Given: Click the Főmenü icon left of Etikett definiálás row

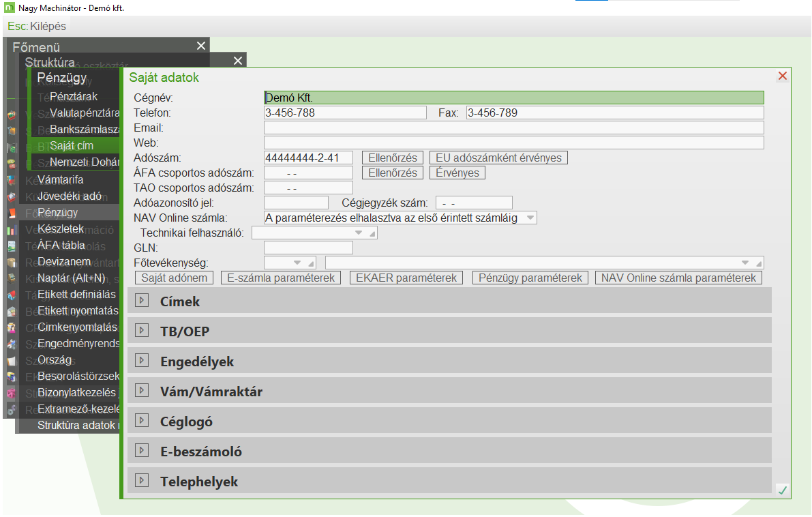Looking at the screenshot, I should pyautogui.click(x=12, y=295).
